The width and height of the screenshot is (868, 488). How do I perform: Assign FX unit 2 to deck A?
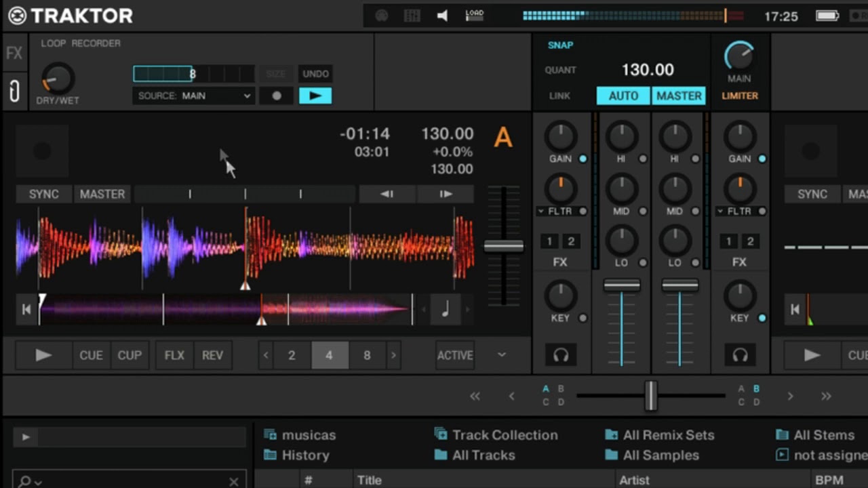[x=571, y=241]
